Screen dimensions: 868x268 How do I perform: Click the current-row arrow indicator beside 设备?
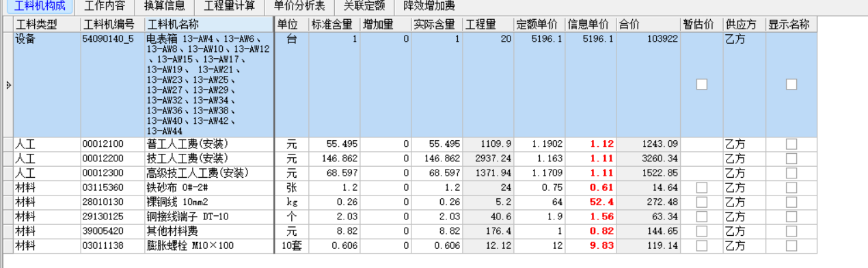click(x=8, y=85)
